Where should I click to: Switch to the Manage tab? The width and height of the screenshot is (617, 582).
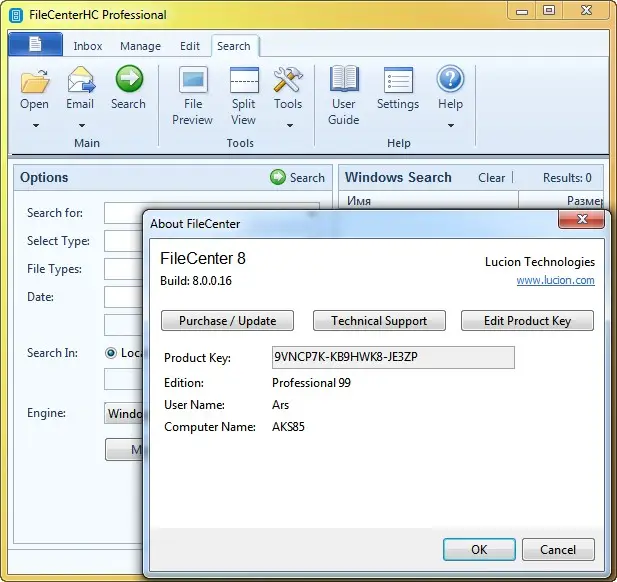click(x=140, y=46)
